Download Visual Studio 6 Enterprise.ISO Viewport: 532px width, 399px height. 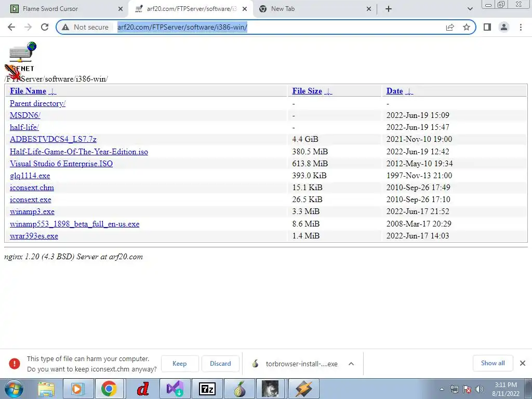pos(61,164)
